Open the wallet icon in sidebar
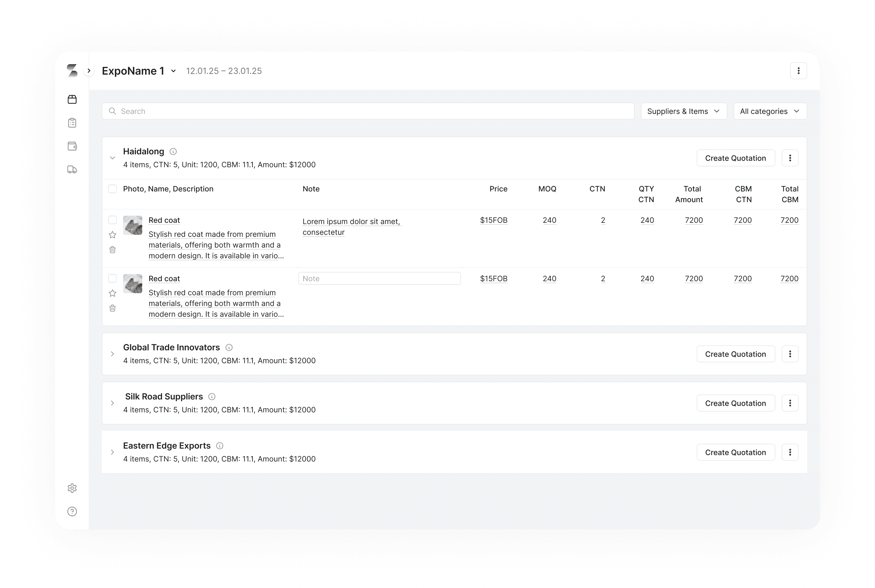 click(72, 146)
